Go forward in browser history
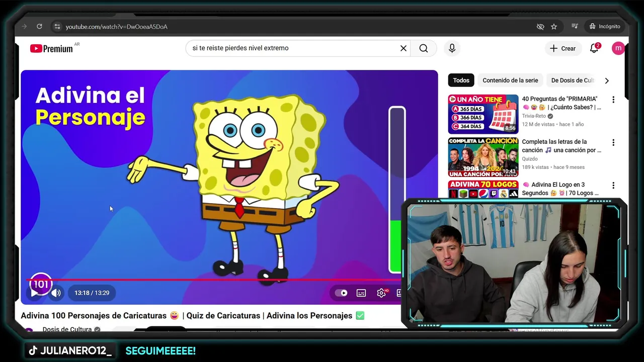This screenshot has height=362, width=644. pyautogui.click(x=24, y=26)
